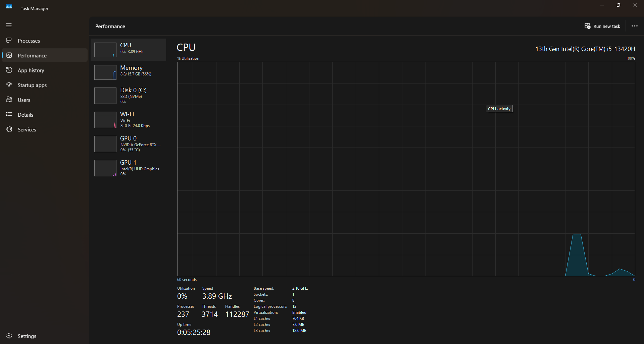
Task: Click the Virtualization status Enabled
Action: tap(299, 312)
